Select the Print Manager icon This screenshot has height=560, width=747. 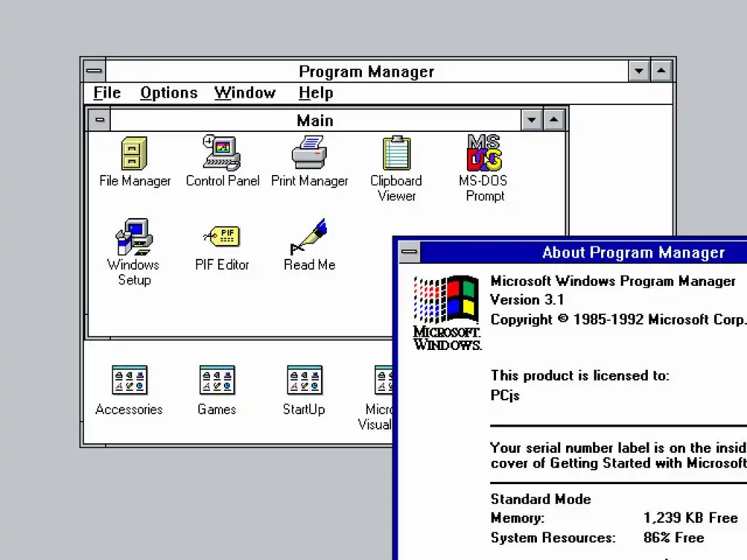(309, 162)
